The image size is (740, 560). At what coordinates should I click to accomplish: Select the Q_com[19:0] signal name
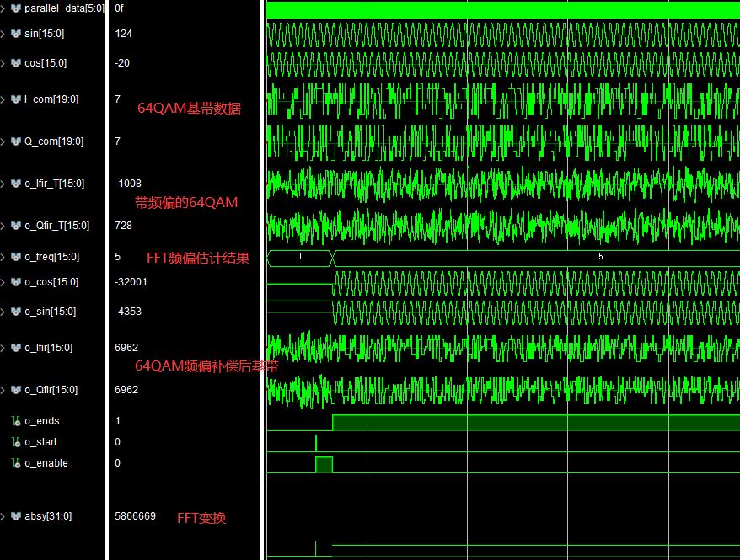tap(54, 141)
